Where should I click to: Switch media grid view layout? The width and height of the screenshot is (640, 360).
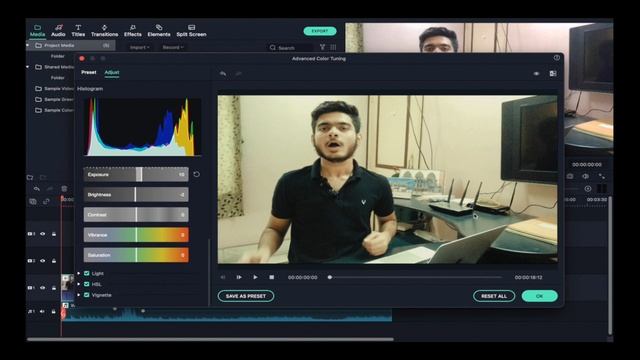[333, 47]
